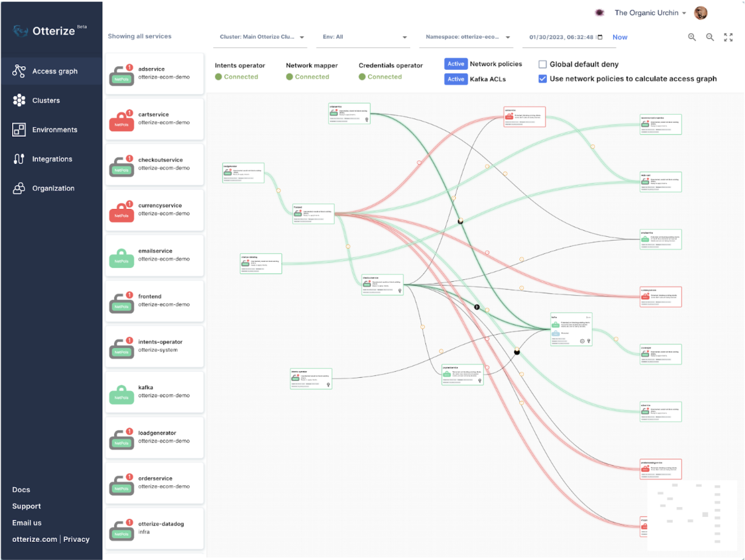This screenshot has width=745, height=560.
Task: Toggle the Active Network policies badge
Action: tap(456, 64)
